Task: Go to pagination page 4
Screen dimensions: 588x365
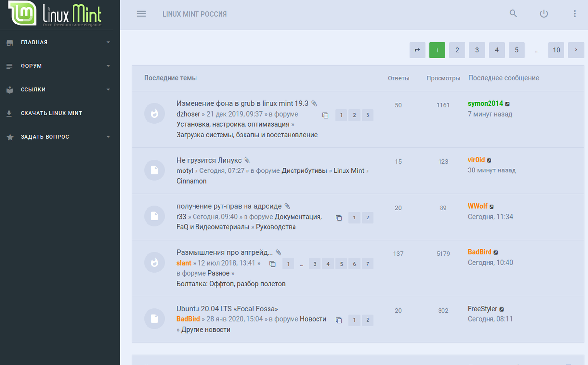Action: (x=497, y=50)
